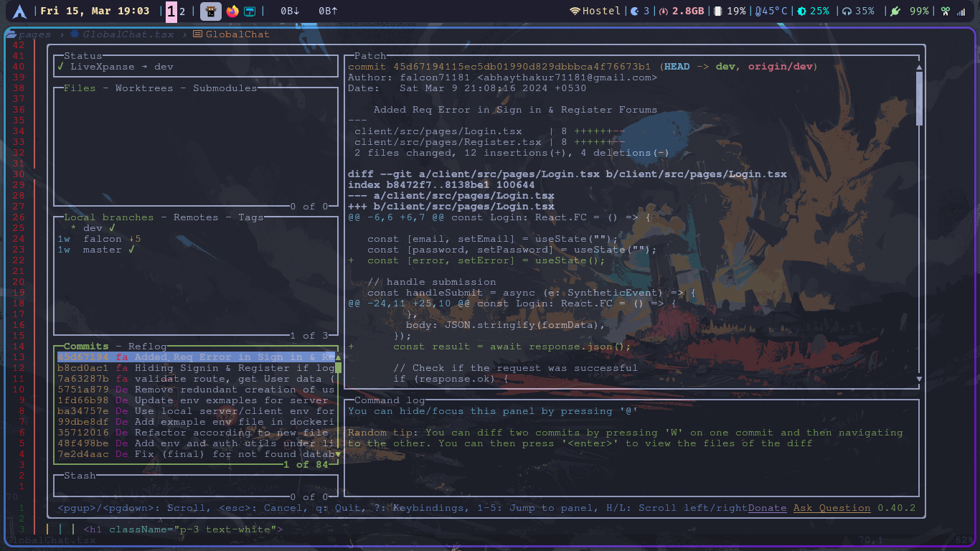The width and height of the screenshot is (980, 551).
Task: Click the folder icon before pages breadcrumb
Action: (x=12, y=34)
